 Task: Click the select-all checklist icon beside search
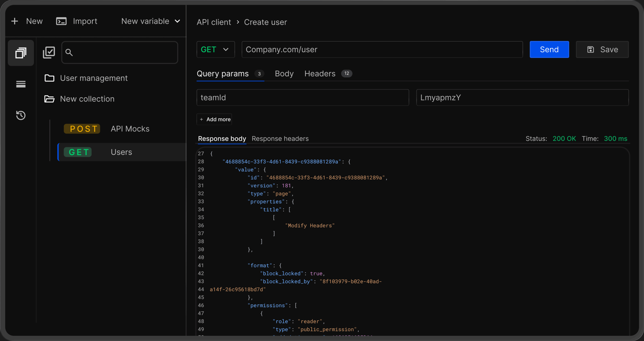tap(49, 52)
